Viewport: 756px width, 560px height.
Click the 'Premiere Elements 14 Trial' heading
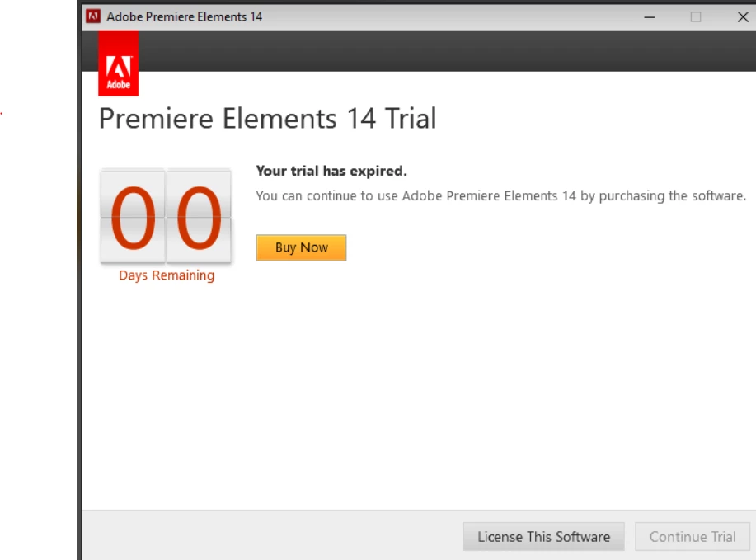click(x=268, y=119)
